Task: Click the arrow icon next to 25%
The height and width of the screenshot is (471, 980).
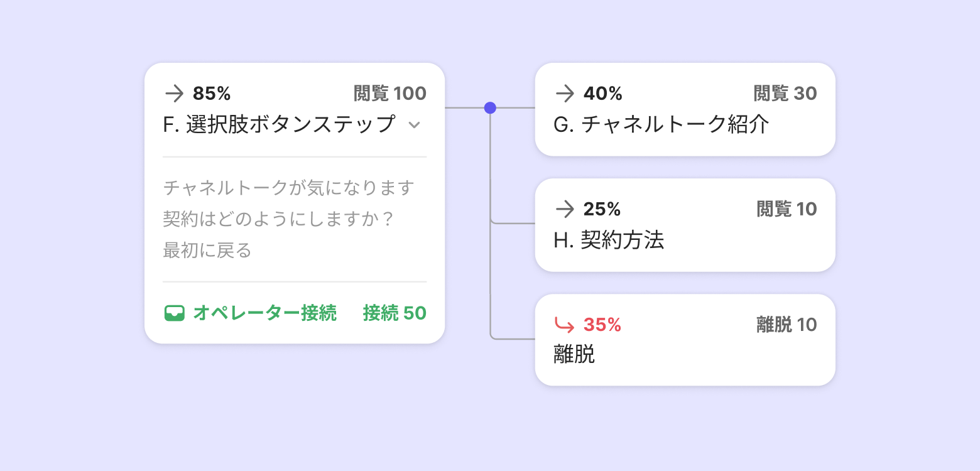Action: tap(565, 209)
